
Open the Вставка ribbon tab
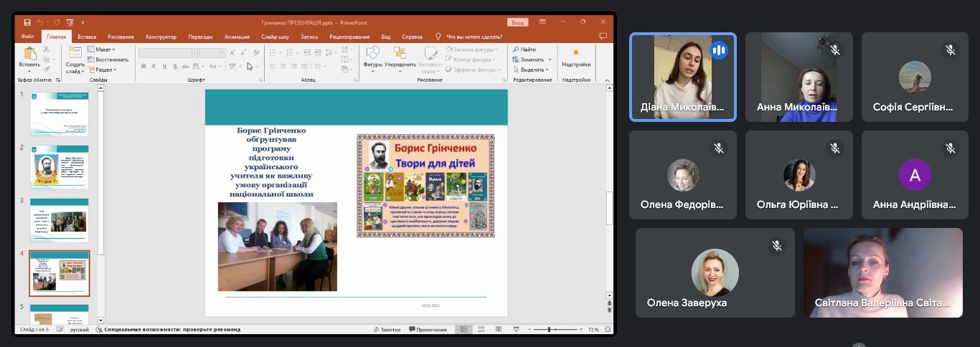tap(87, 37)
